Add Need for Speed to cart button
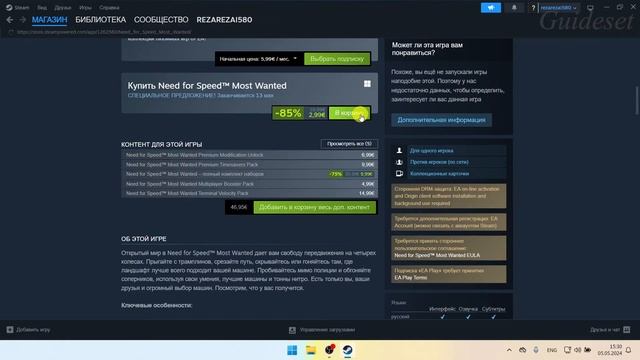The image size is (640, 360). [349, 113]
